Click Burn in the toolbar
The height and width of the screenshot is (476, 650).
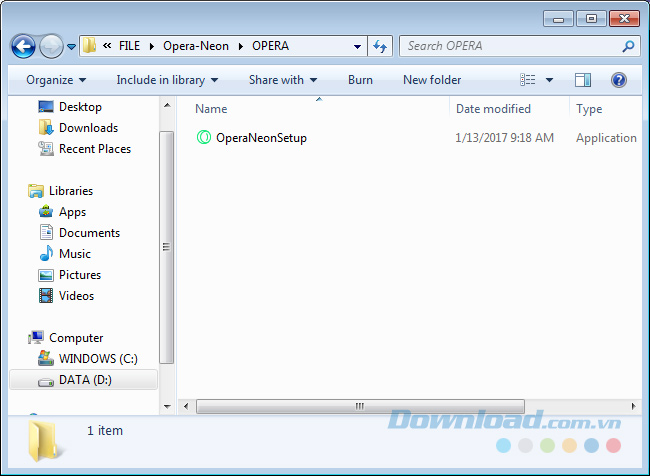coord(360,80)
